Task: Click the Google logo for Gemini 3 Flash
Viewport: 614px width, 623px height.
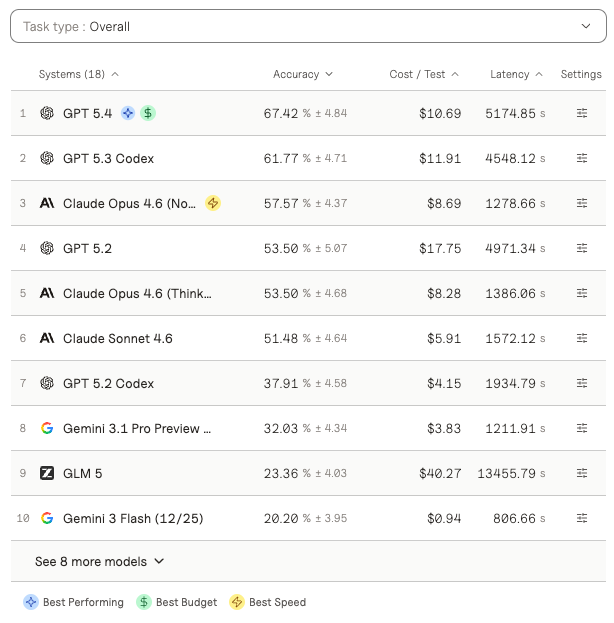Action: 47,518
